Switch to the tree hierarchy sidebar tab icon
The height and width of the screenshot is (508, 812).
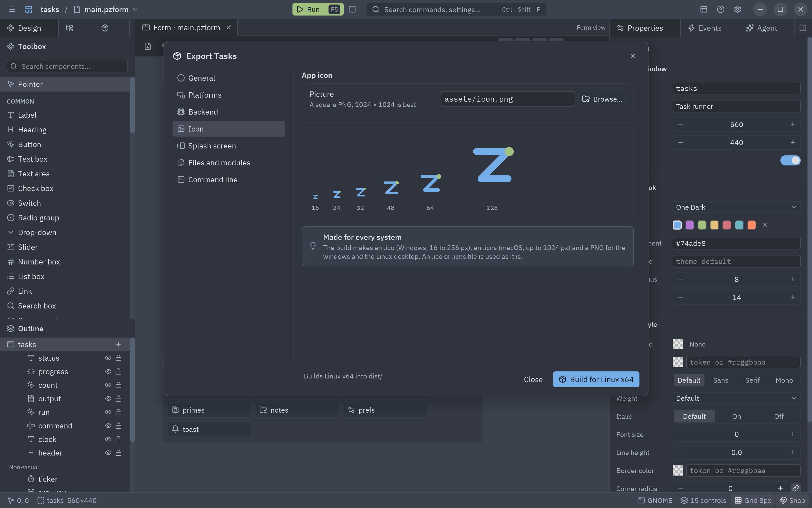pos(69,28)
